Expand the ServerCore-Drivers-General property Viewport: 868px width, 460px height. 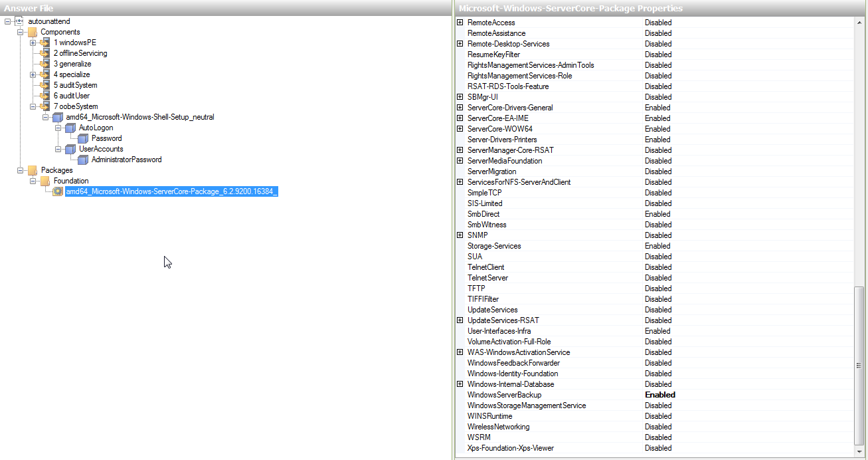(x=460, y=108)
